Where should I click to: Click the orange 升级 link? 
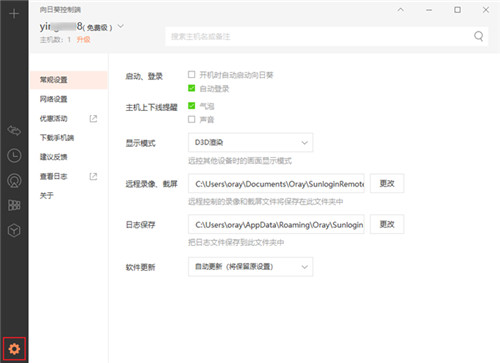point(83,40)
